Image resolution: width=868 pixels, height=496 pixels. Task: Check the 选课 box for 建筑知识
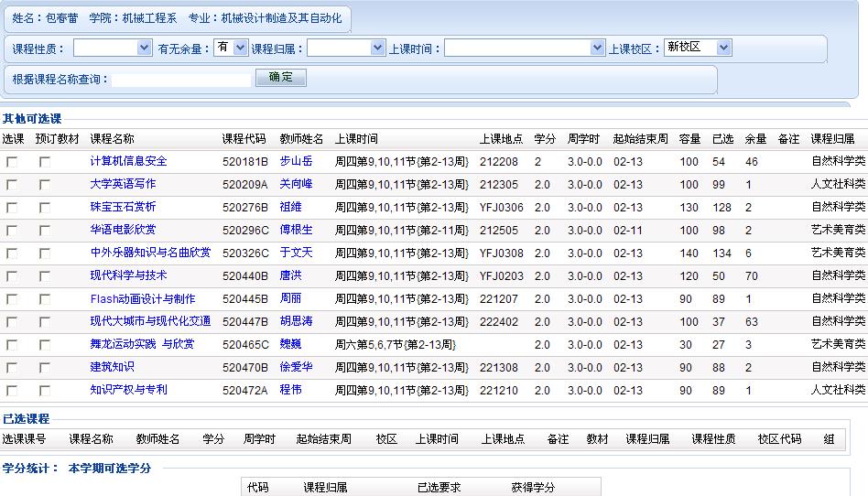point(12,368)
